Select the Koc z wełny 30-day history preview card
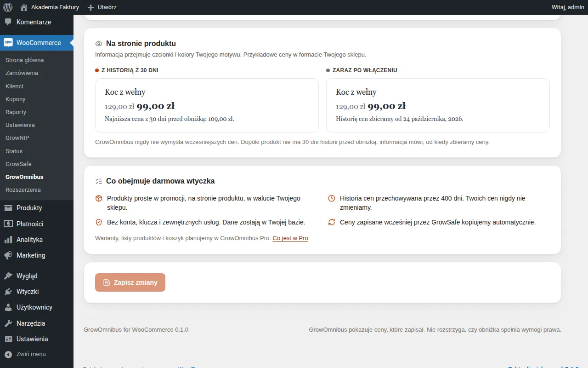 pos(207,105)
